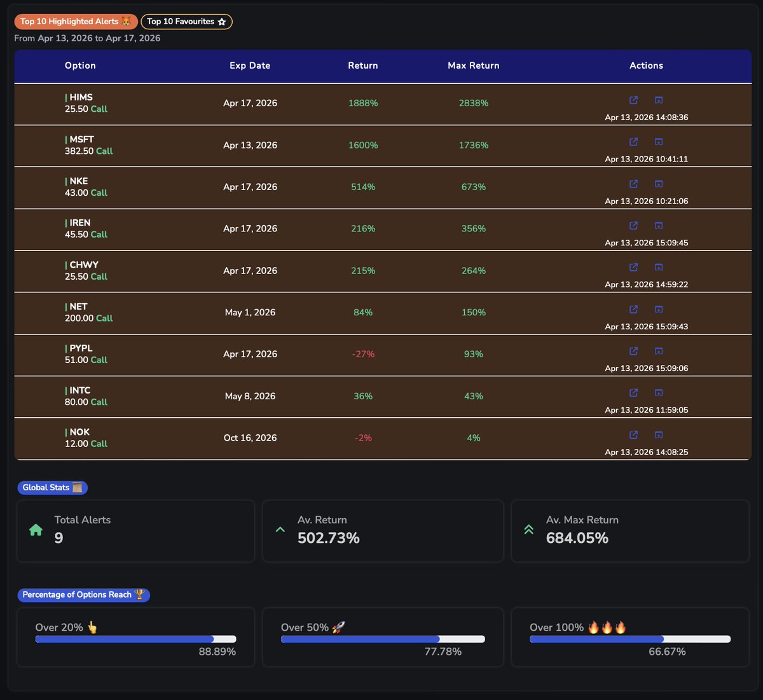Open the NOK row external link icon
This screenshot has width=763, height=700.
pos(633,435)
